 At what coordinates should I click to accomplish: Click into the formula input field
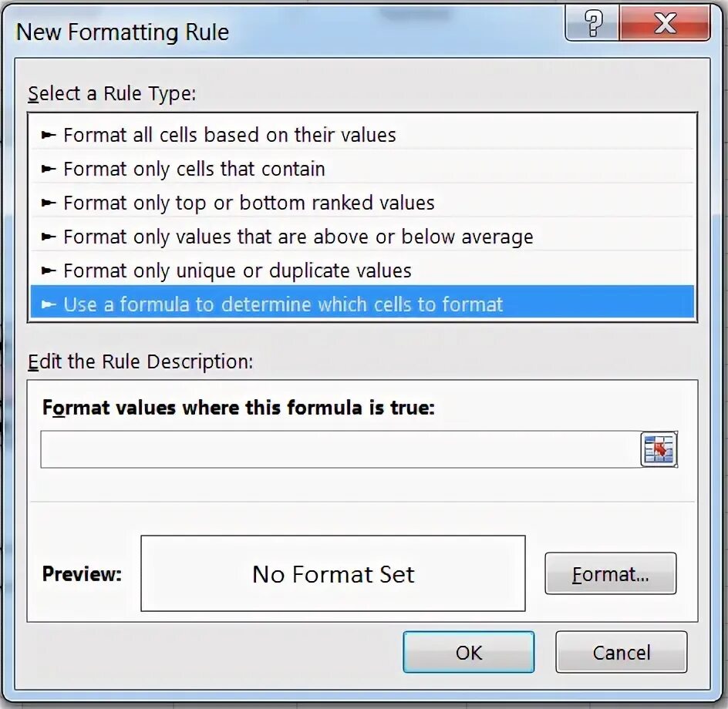(x=340, y=449)
